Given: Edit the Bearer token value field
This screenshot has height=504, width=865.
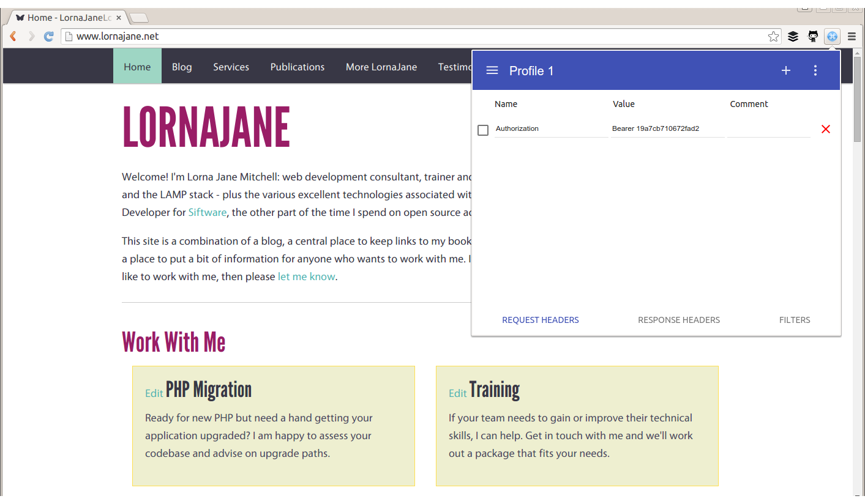Looking at the screenshot, I should pos(667,129).
